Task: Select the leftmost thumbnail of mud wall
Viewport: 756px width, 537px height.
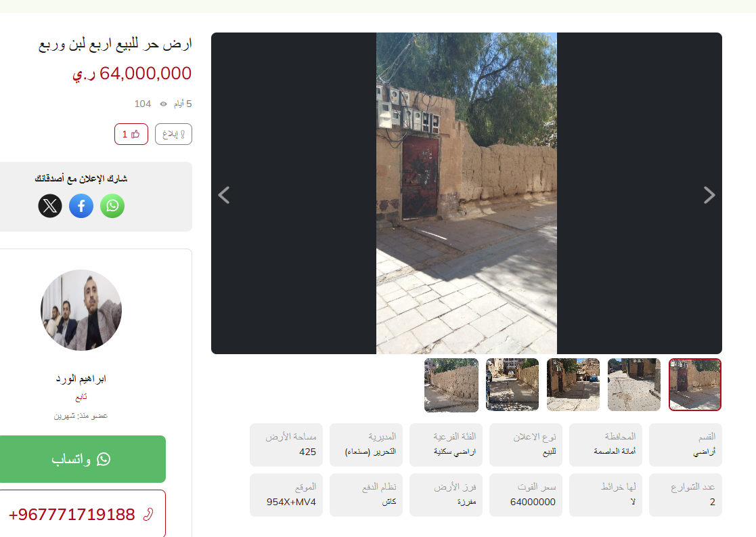Action: 451,385
